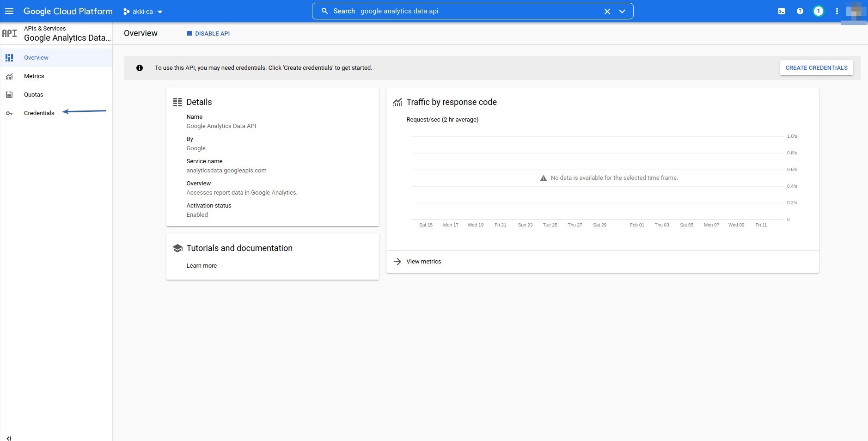Collapse the left sidebar panel

tap(9, 438)
